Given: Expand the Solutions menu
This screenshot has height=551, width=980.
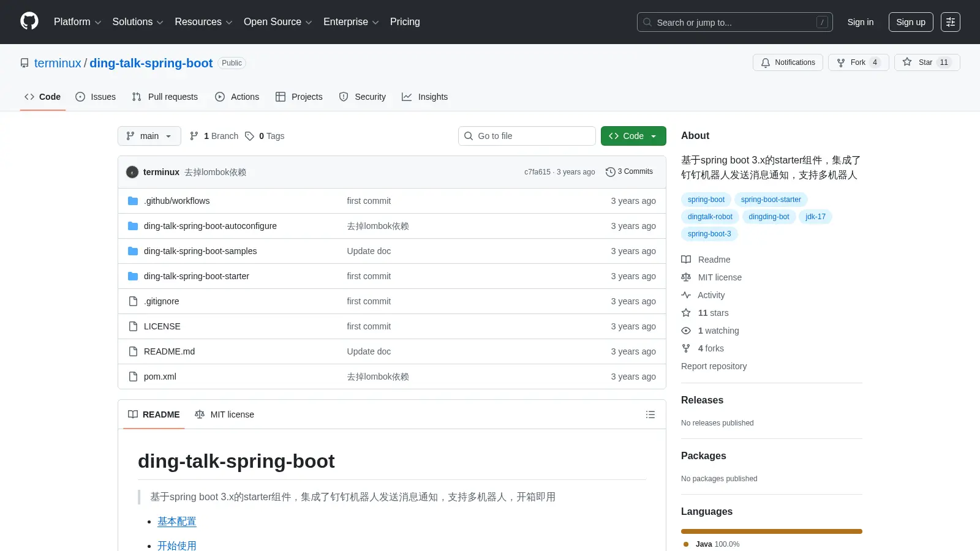Looking at the screenshot, I should [138, 22].
